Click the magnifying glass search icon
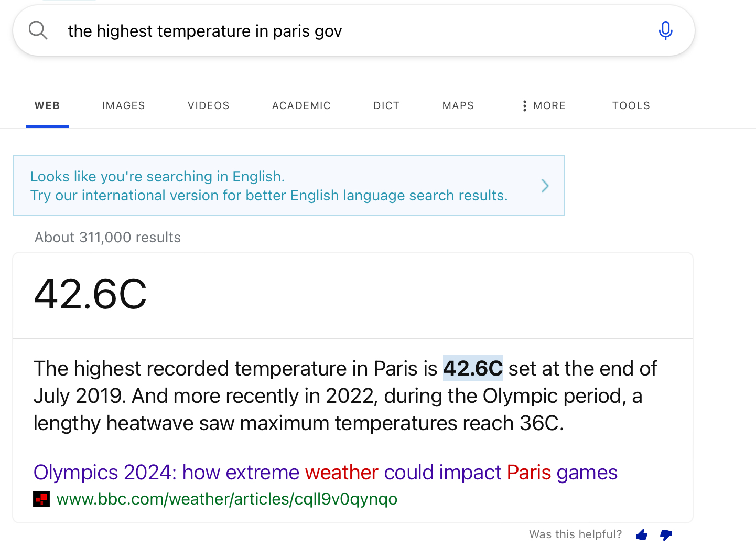The height and width of the screenshot is (546, 756). pos(38,30)
